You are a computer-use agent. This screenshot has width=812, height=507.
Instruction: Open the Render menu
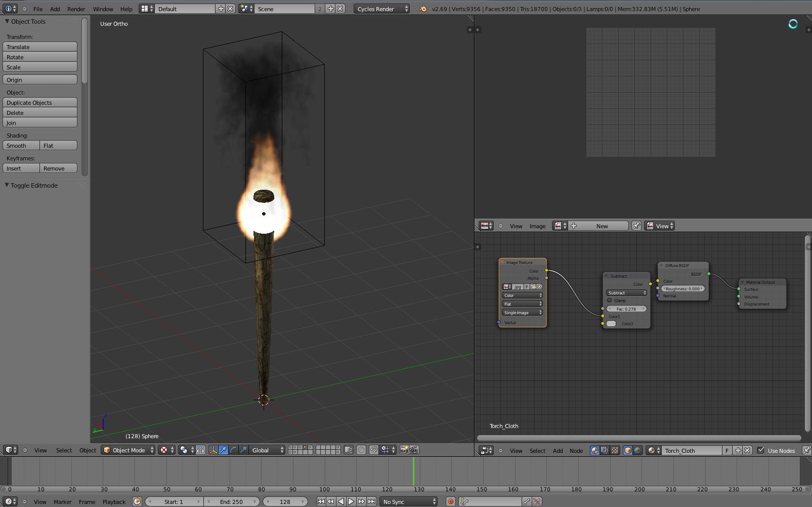click(x=76, y=9)
